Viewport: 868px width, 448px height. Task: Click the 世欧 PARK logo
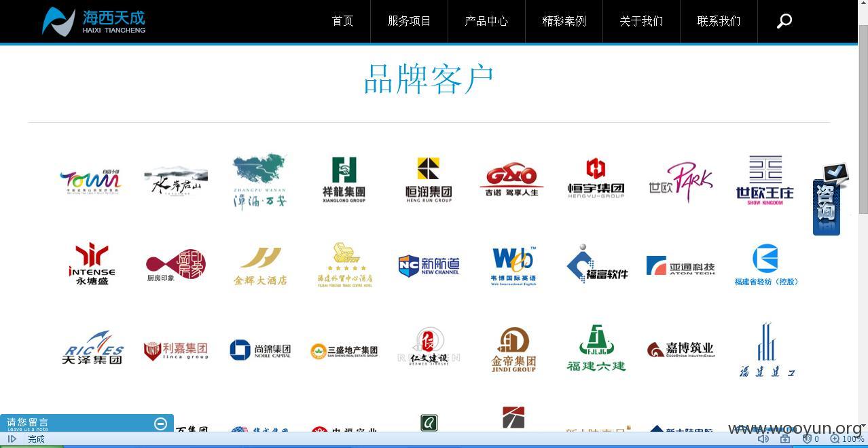pyautogui.click(x=681, y=182)
